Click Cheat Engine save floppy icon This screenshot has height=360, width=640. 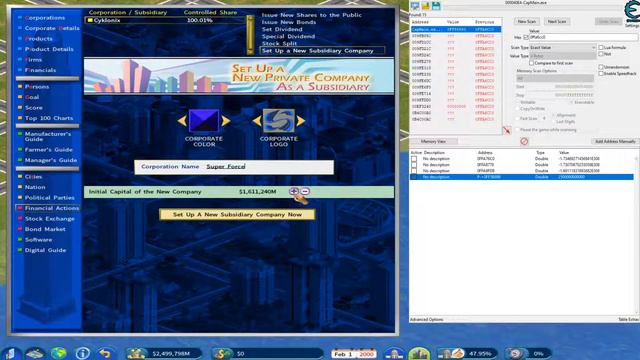click(x=436, y=6)
